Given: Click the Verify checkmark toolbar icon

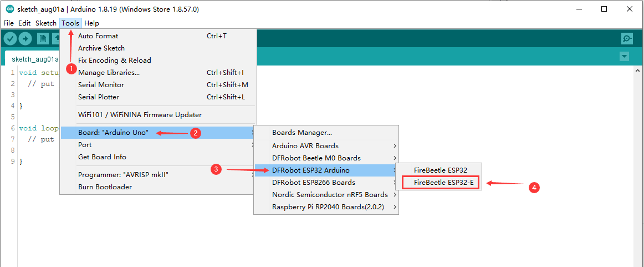Looking at the screenshot, I should click(11, 38).
